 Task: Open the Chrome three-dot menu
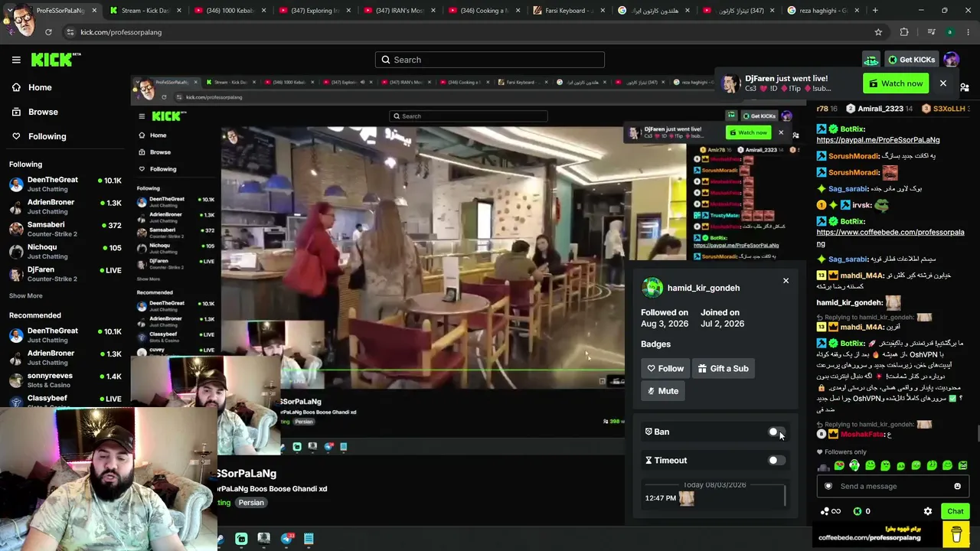coord(969,32)
